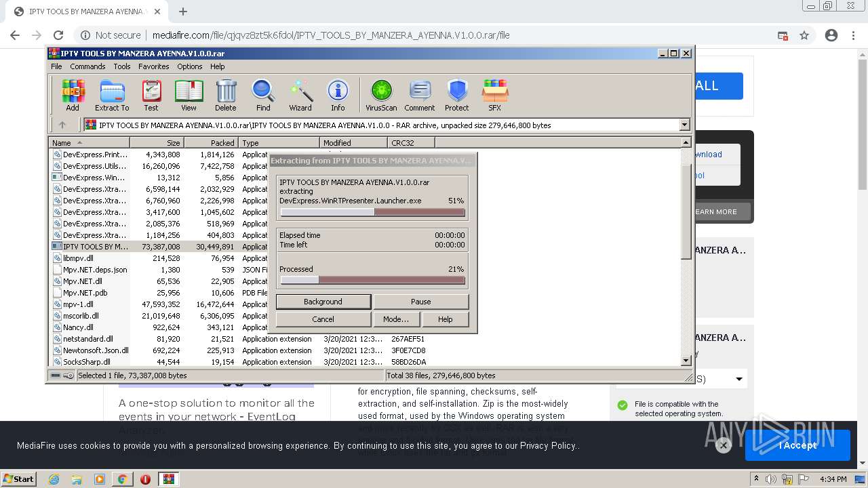Open the OS selection dropdown on MediaFire
868x488 pixels.
(682, 379)
